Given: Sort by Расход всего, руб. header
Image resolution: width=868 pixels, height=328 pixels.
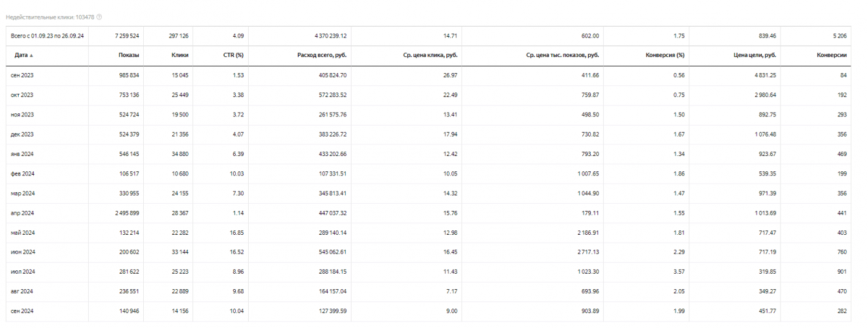Looking at the screenshot, I should [x=322, y=56].
